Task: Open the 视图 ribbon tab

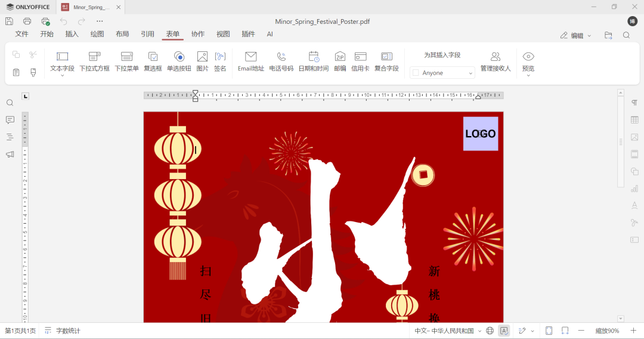Action: click(223, 34)
